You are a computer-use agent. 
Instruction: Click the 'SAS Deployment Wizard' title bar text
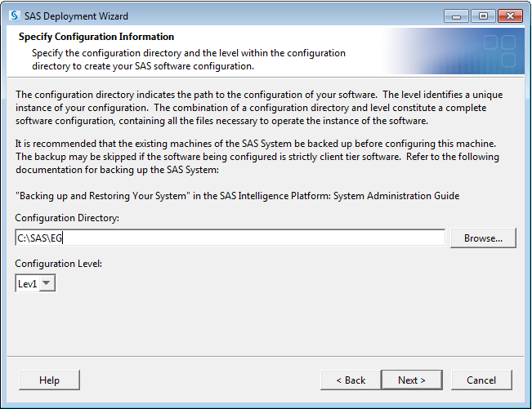78,16
